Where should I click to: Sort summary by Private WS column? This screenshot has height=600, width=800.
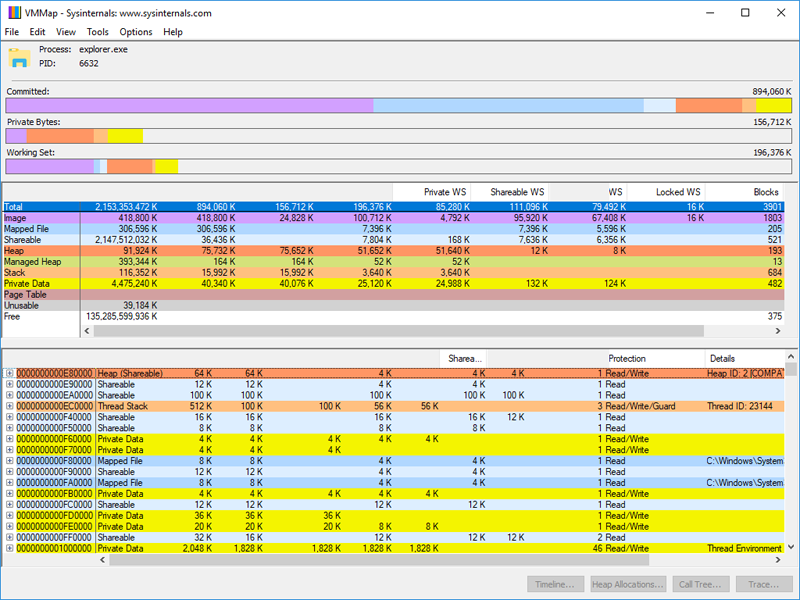(432, 191)
